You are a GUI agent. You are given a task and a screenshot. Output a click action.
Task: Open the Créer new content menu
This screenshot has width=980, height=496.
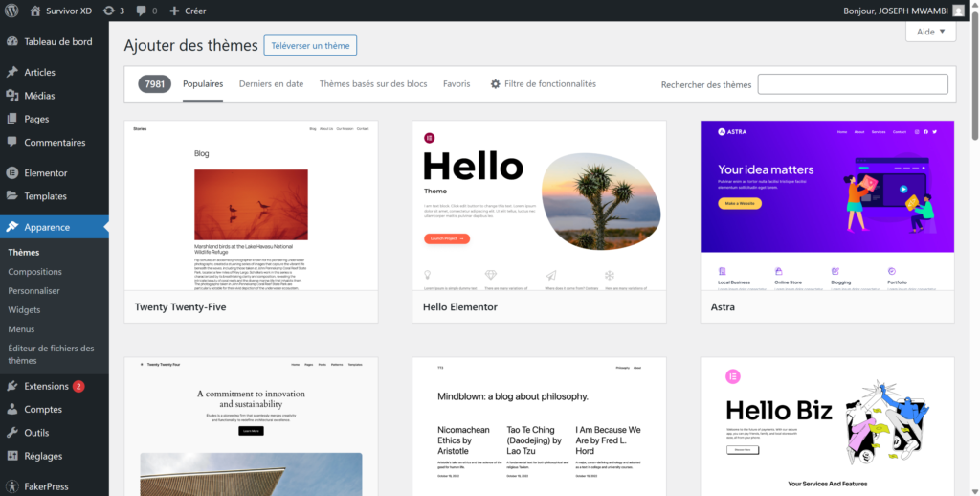(188, 11)
